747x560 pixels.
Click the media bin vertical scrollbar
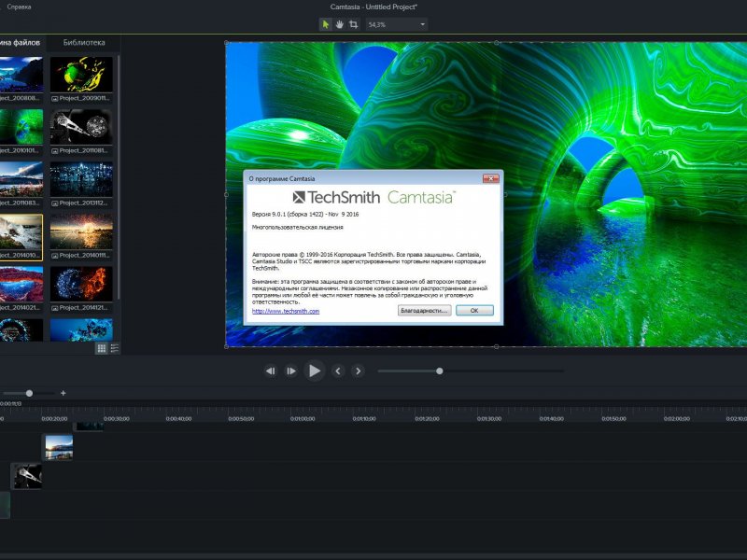click(119, 177)
